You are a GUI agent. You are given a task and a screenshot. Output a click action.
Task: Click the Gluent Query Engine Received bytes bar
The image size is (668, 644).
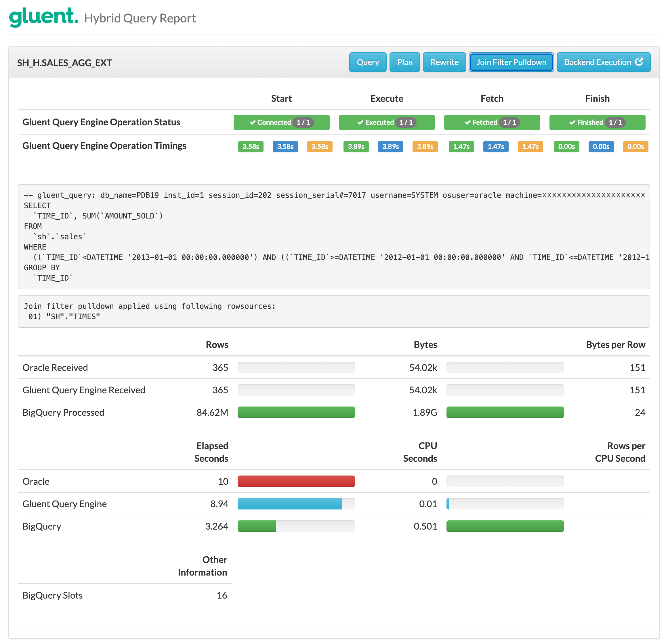coord(505,390)
